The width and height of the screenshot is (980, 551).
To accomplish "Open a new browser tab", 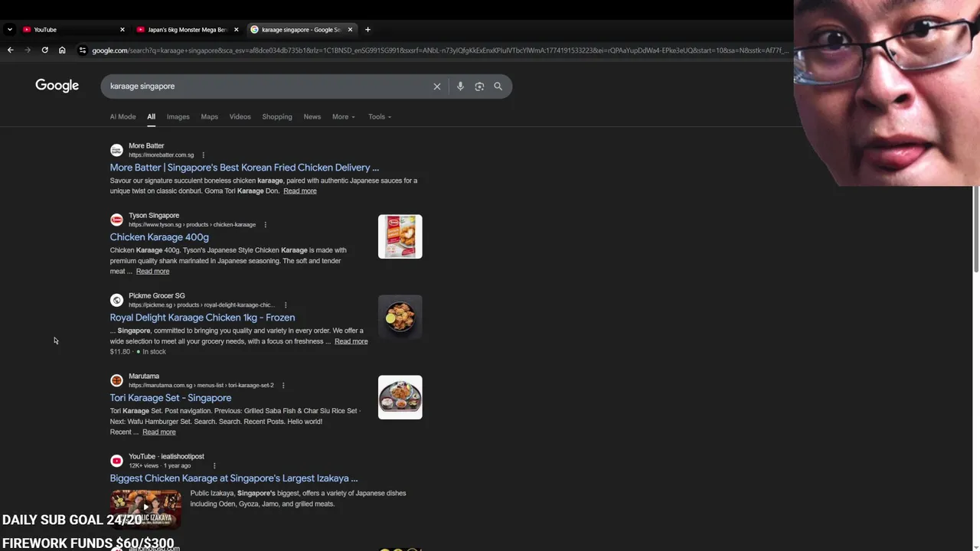I will click(367, 30).
